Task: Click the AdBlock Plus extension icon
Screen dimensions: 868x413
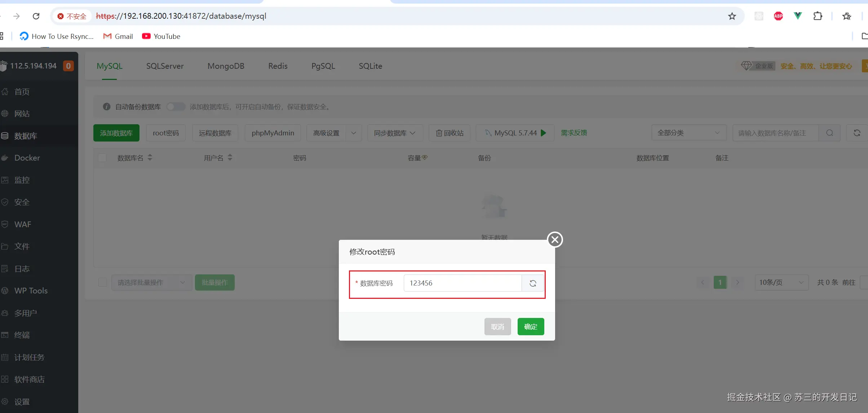Action: [x=778, y=16]
